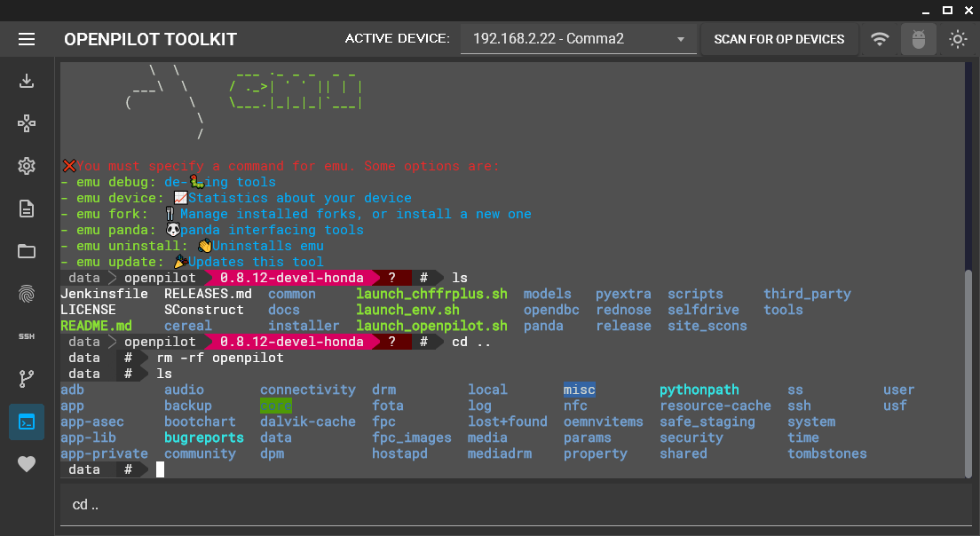Open the folder file explorer sidebar icon

click(27, 251)
